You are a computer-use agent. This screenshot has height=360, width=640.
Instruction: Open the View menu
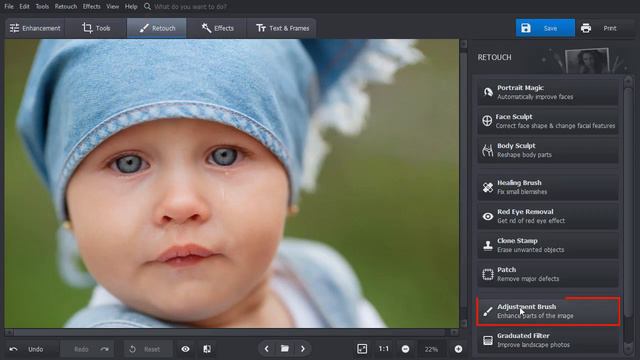pos(113,7)
